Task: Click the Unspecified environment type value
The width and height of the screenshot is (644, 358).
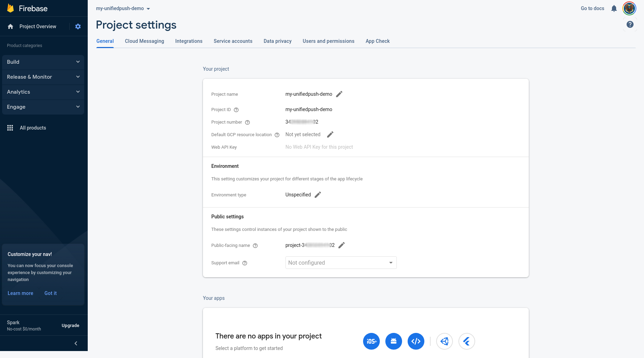Action: click(x=298, y=195)
